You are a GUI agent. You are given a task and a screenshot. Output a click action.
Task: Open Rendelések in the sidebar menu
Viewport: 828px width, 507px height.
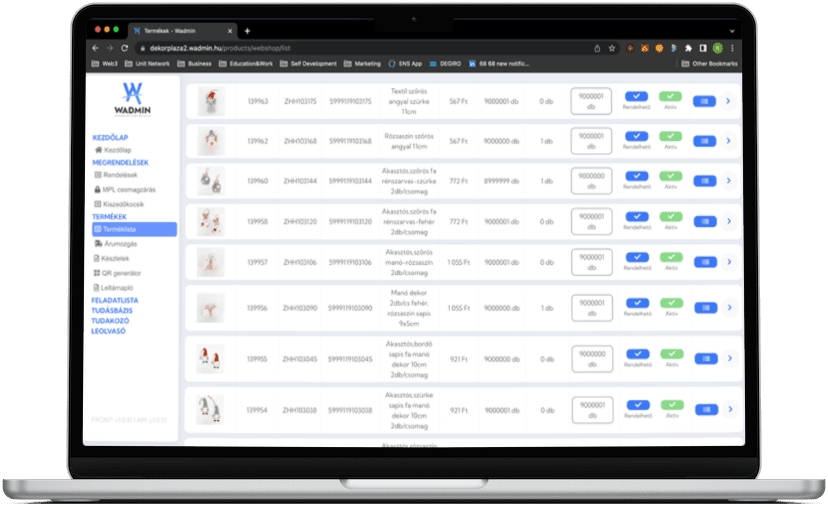[x=120, y=175]
